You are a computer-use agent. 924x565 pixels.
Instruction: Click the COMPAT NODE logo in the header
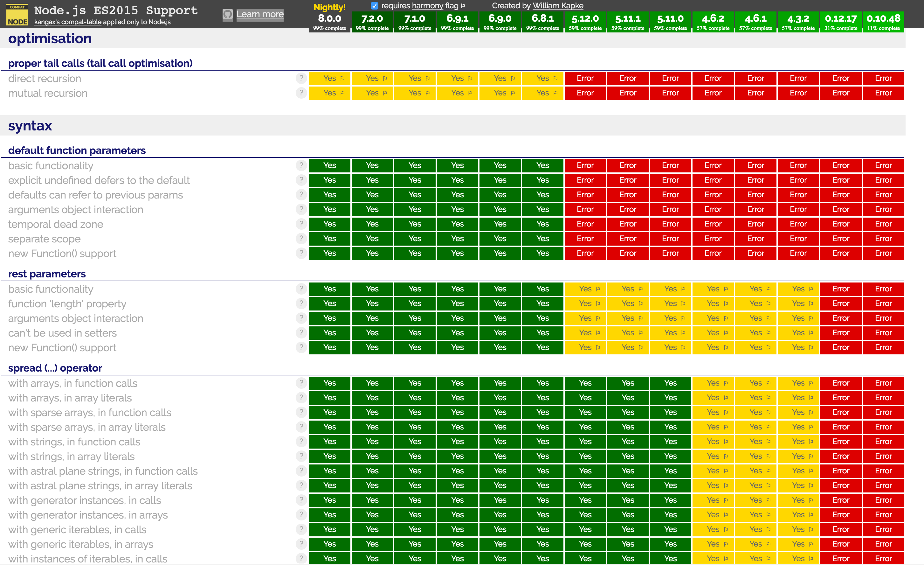coord(17,15)
